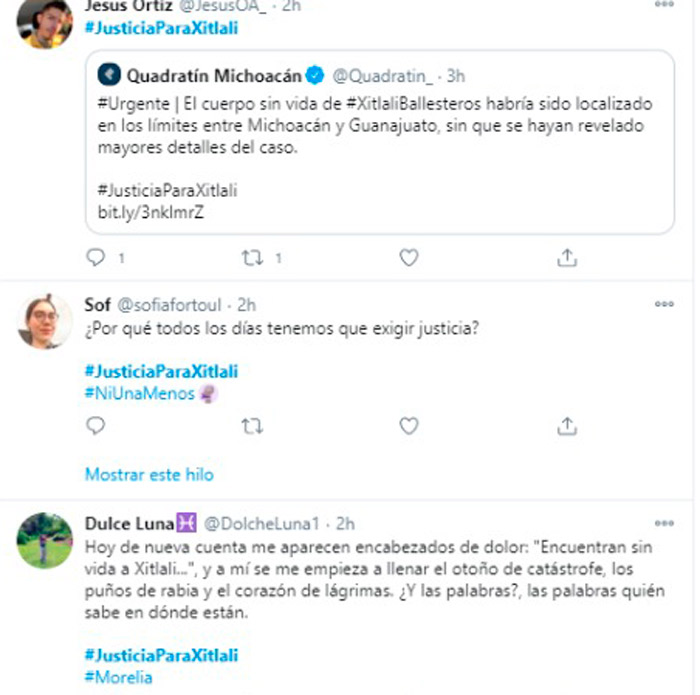
Task: Reply to Jesus Ortiz's tweet
Action: pyautogui.click(x=96, y=258)
